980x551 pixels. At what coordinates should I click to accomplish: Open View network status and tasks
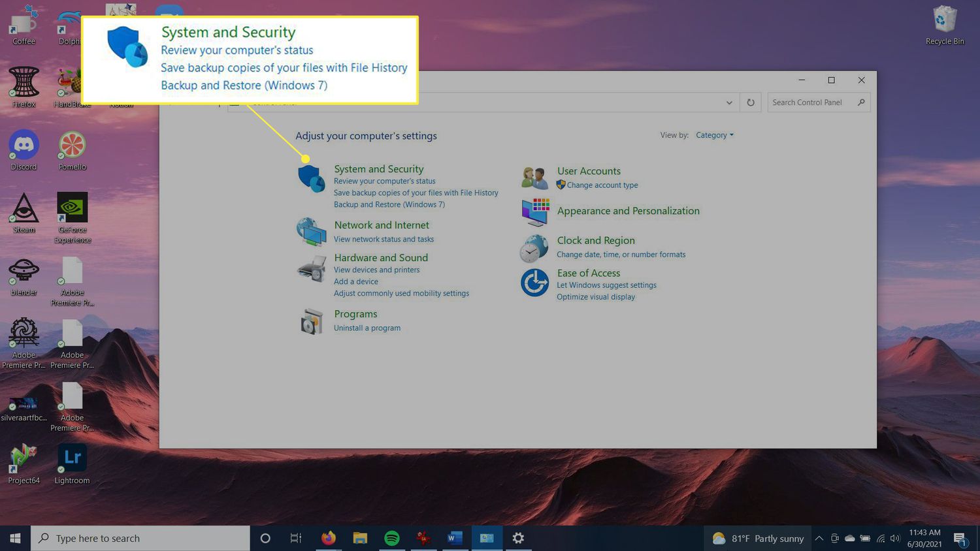click(x=384, y=240)
